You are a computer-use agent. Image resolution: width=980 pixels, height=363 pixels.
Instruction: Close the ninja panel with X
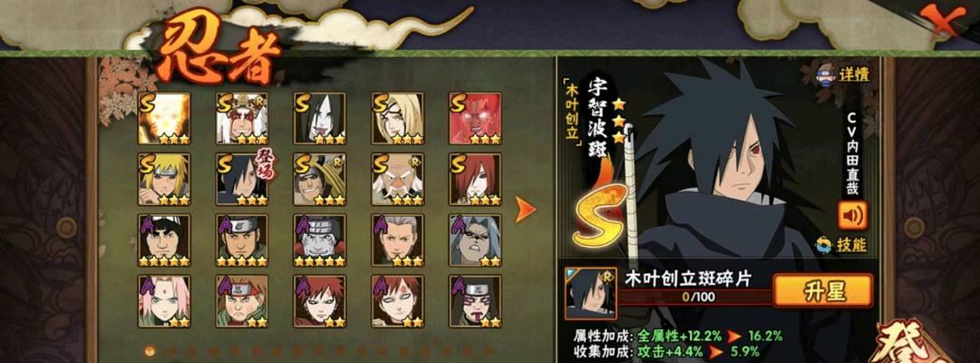[x=943, y=21]
